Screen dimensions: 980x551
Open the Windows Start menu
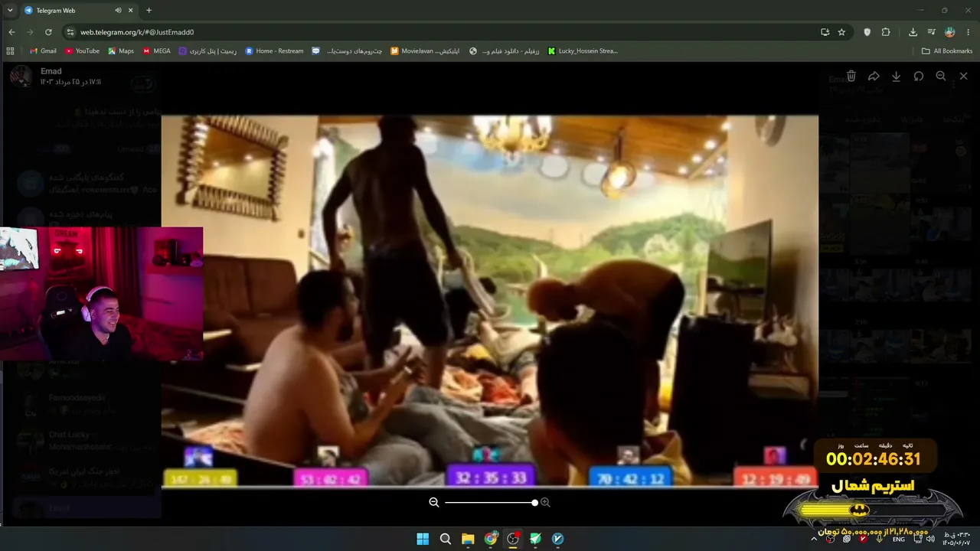[x=423, y=539]
